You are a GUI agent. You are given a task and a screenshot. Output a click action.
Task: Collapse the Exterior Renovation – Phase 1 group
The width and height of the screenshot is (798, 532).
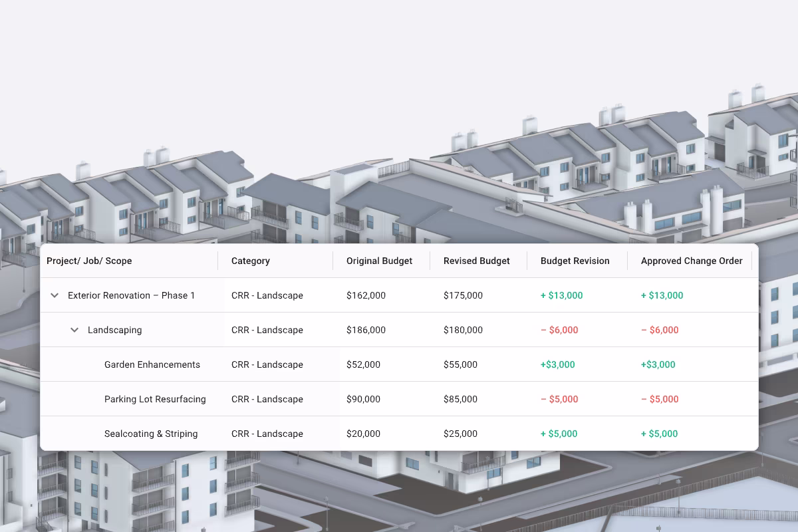[x=55, y=295]
